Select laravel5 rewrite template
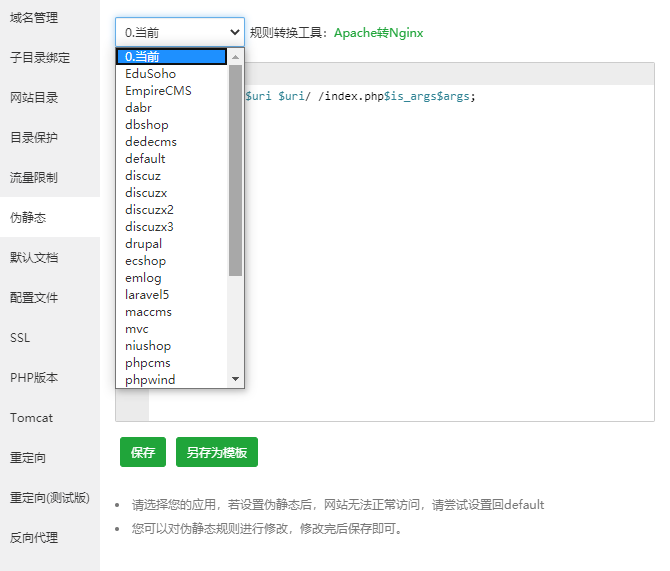The height and width of the screenshot is (571, 670). pos(171,295)
